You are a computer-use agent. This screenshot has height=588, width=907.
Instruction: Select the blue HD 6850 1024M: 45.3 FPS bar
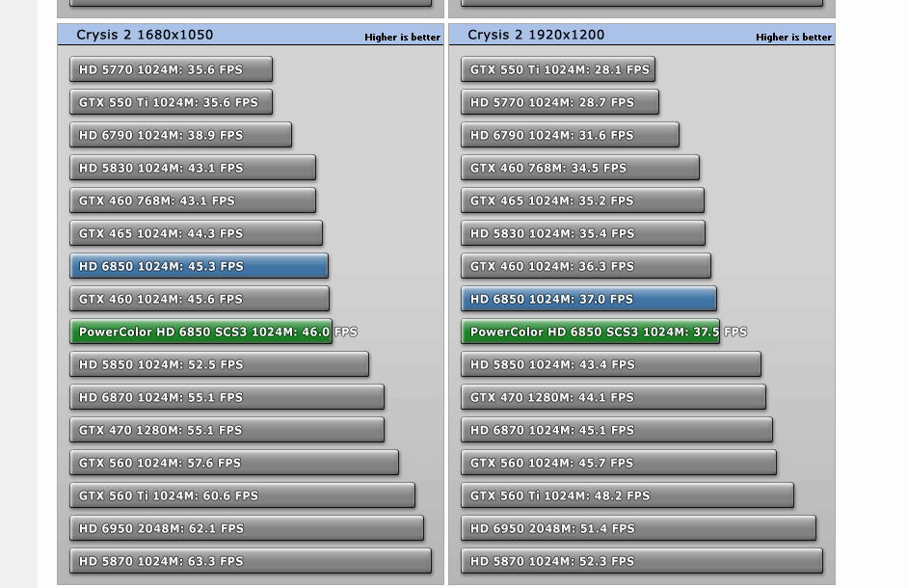[199, 266]
